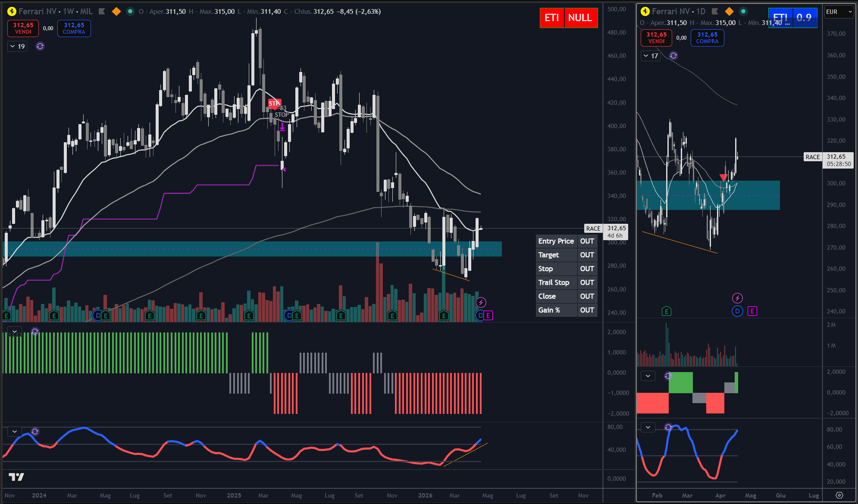Click the chart settings gear at bottom right
Viewport: 858px width, 504px height.
pos(839,495)
